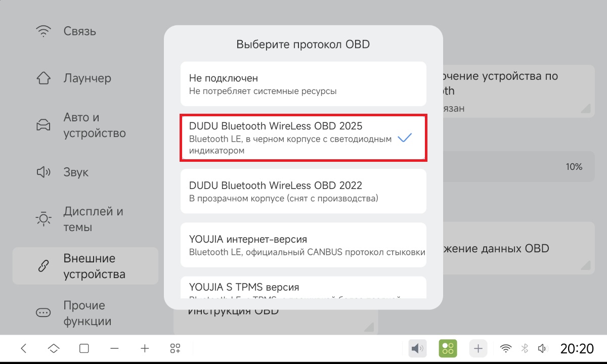Tap the back arrow in navigation bar
The height and width of the screenshot is (364, 607).
[x=23, y=348]
